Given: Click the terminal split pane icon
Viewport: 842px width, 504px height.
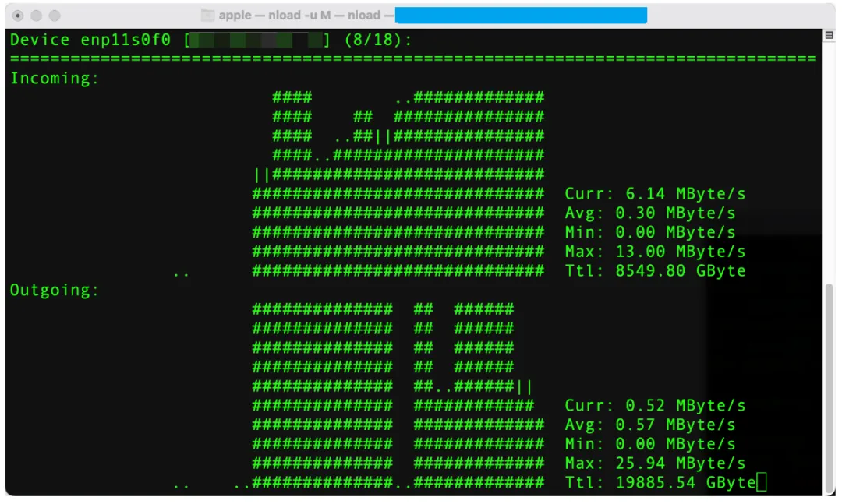Looking at the screenshot, I should 829,35.
